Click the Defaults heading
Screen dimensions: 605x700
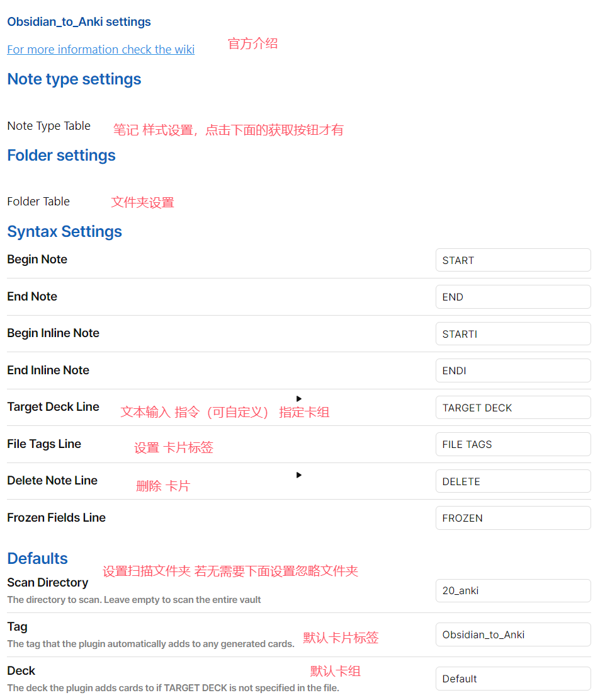38,558
